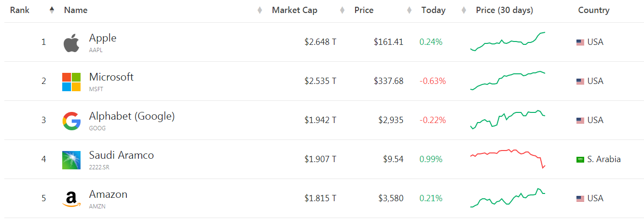Click Microsoft's 30-day price chart
This screenshot has width=644, height=220.
(508, 81)
